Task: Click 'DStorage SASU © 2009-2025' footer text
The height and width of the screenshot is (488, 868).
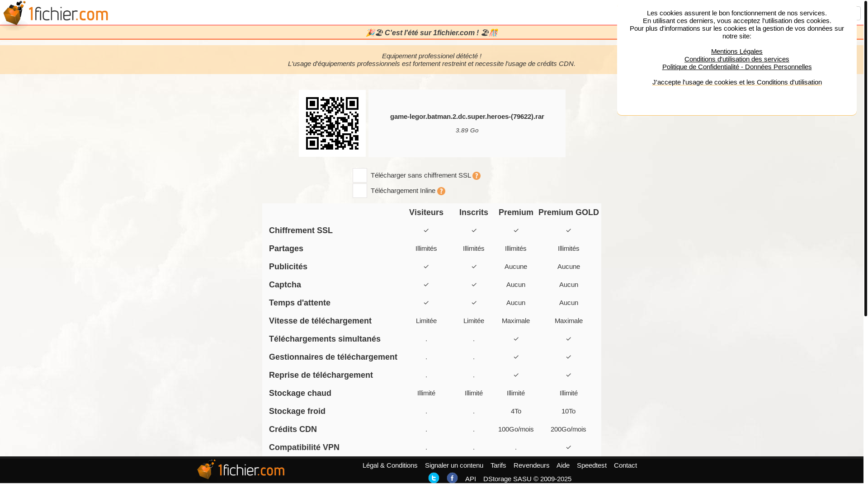Action: pos(527,479)
